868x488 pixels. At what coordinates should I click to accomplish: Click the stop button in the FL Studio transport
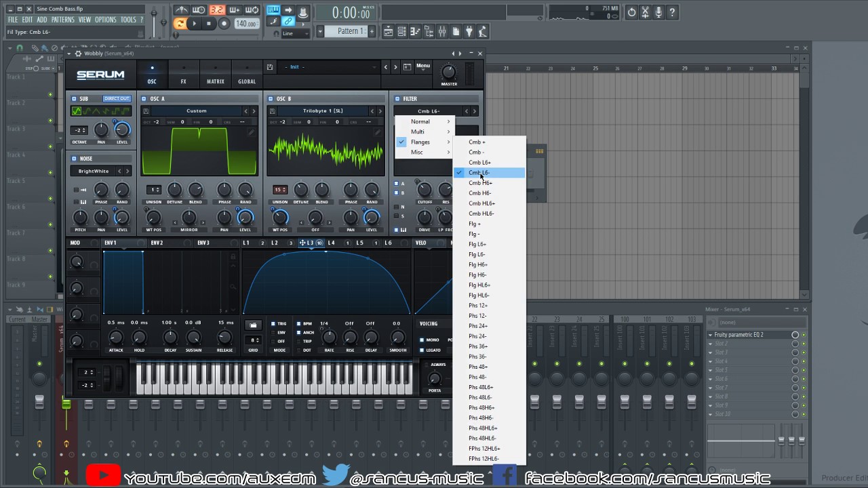[209, 24]
